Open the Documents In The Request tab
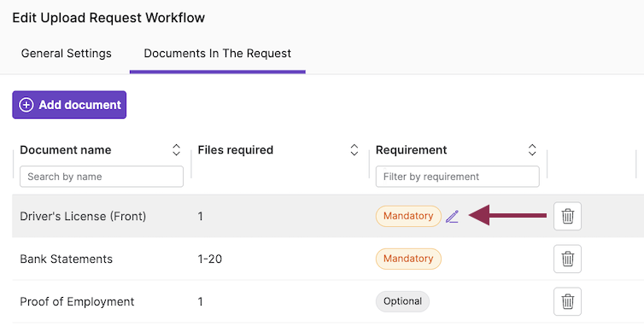This screenshot has height=326, width=644. click(217, 54)
